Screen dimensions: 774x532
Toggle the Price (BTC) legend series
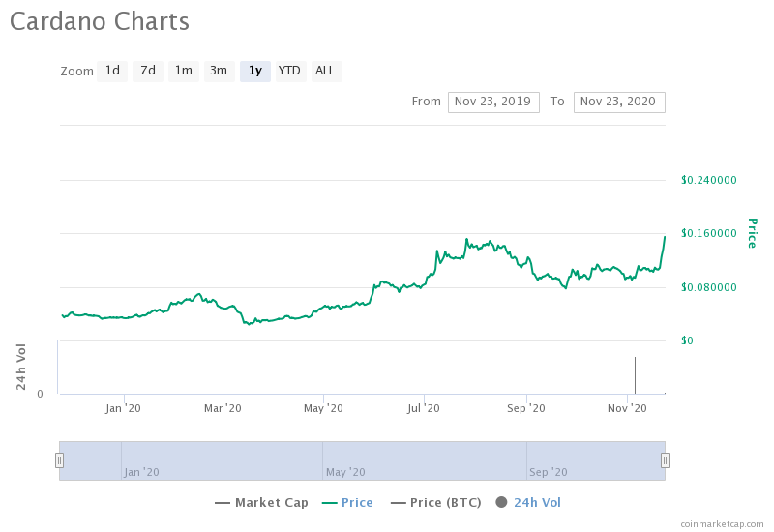pyautogui.click(x=437, y=503)
